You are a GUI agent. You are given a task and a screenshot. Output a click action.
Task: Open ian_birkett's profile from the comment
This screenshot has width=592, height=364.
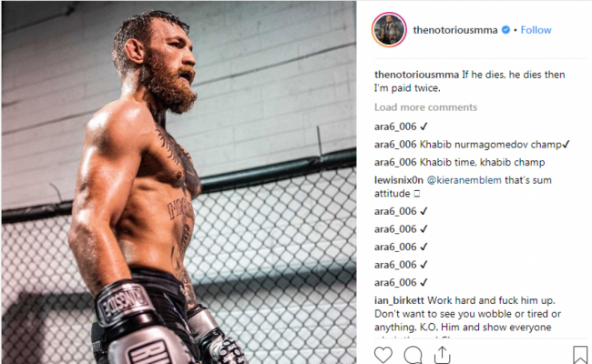click(403, 300)
